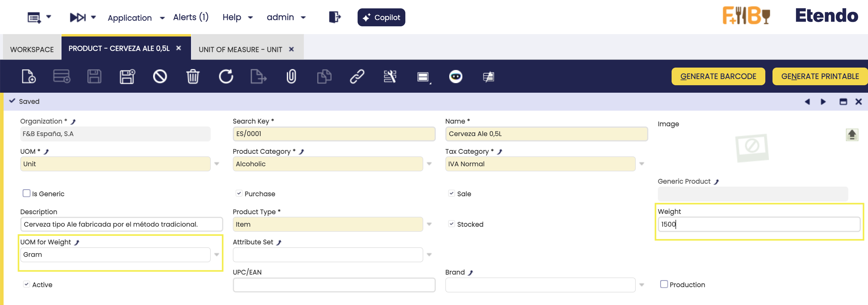868x305 pixels.
Task: Delete the record with the trash icon
Action: [x=193, y=76]
